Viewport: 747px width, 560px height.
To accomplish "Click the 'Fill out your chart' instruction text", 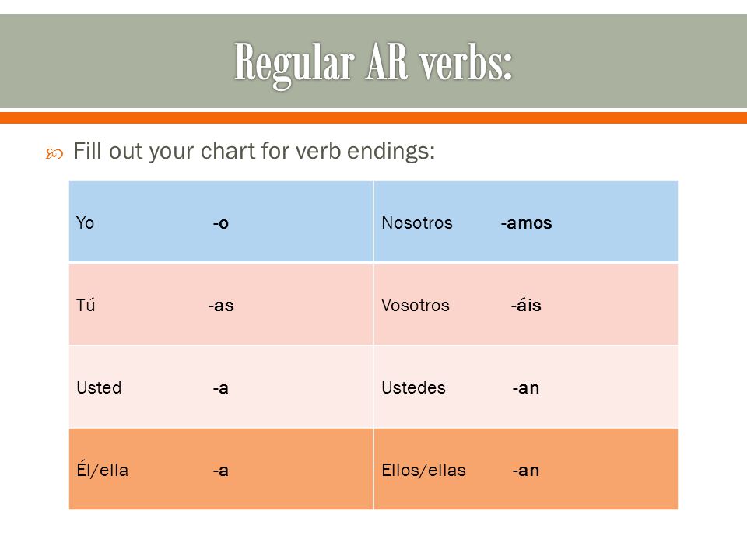I will point(254,152).
